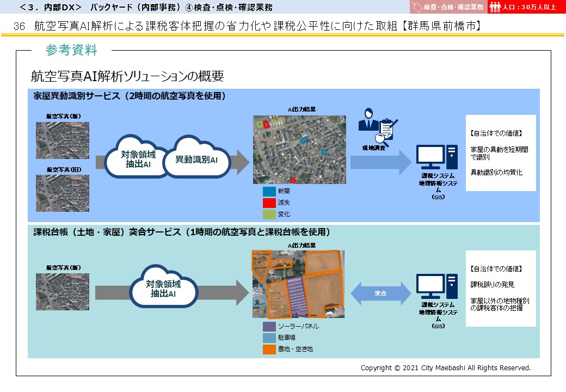Click the <3. 内部DX> breadcrumb header text
The height and width of the screenshot is (392, 566).
coord(146,7)
